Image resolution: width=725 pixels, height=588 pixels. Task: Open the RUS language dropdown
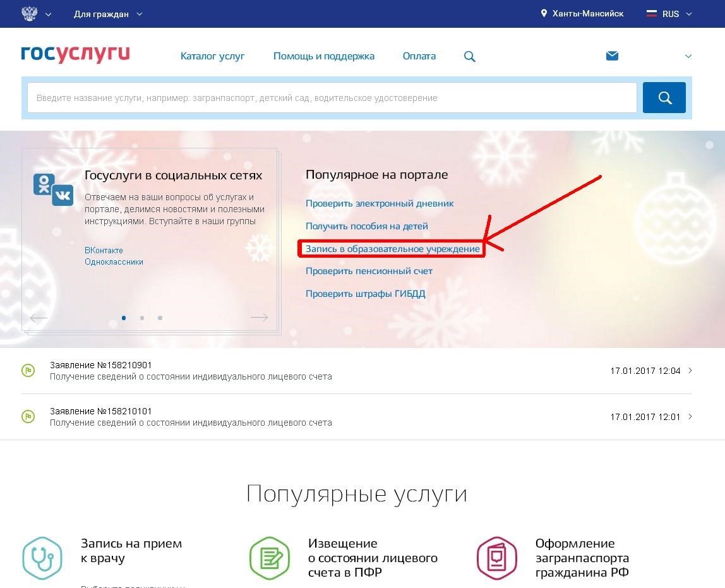669,14
